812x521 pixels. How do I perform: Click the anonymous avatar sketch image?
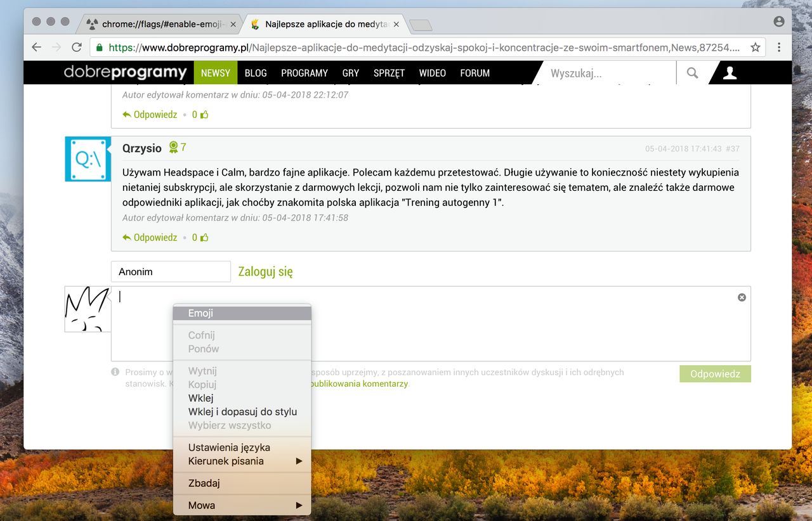88,309
